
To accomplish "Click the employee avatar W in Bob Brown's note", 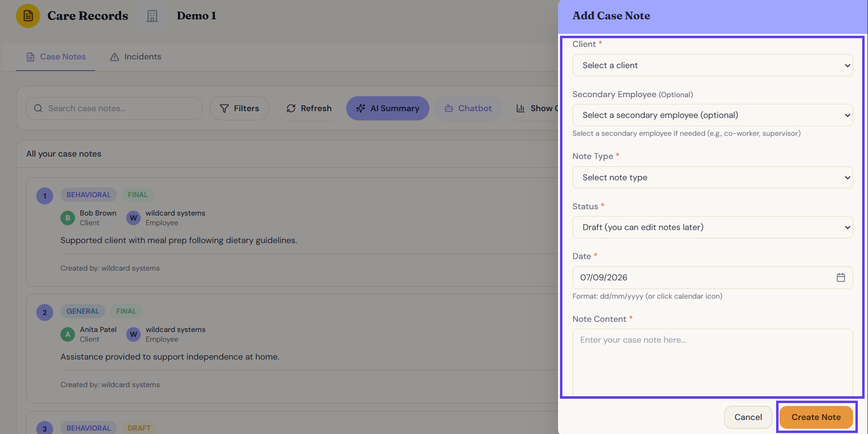I will point(133,218).
